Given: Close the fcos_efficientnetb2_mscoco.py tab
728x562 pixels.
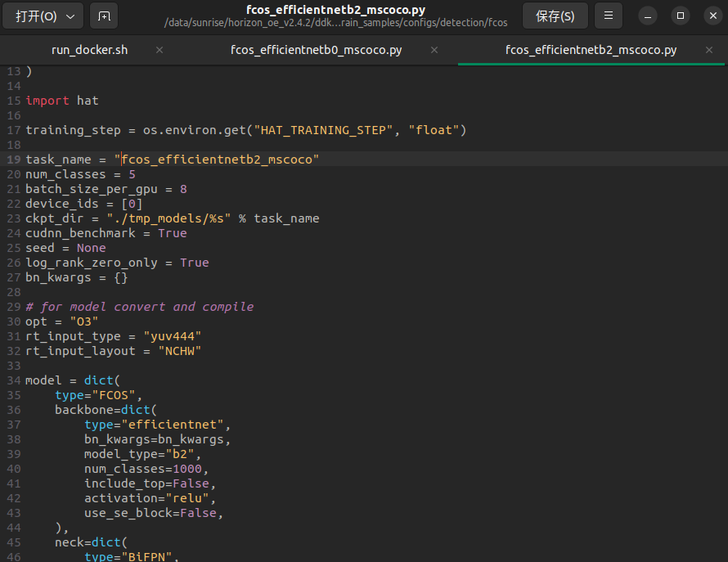Looking at the screenshot, I should tap(709, 50).
